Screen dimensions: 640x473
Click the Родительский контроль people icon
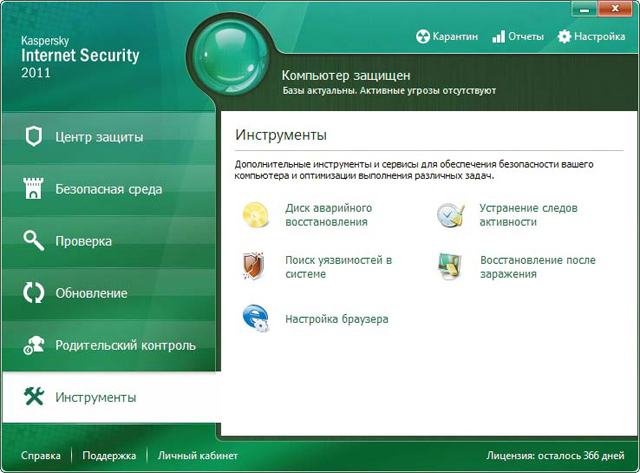33,345
